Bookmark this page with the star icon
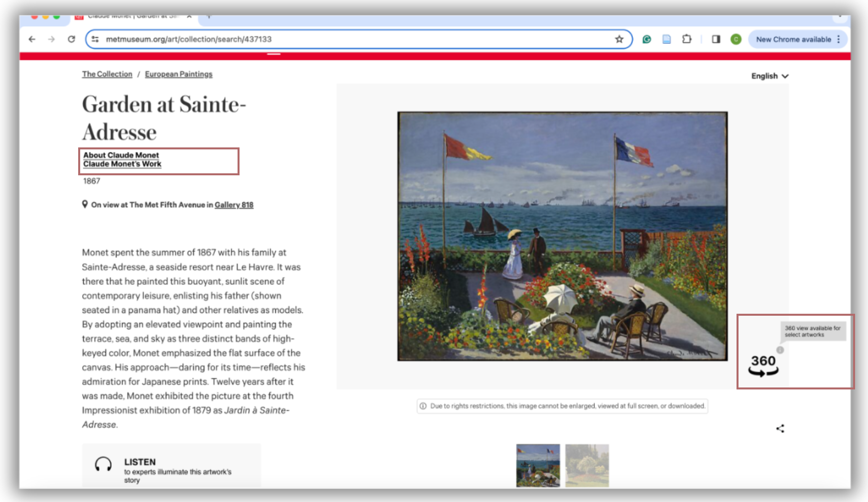 click(x=619, y=39)
